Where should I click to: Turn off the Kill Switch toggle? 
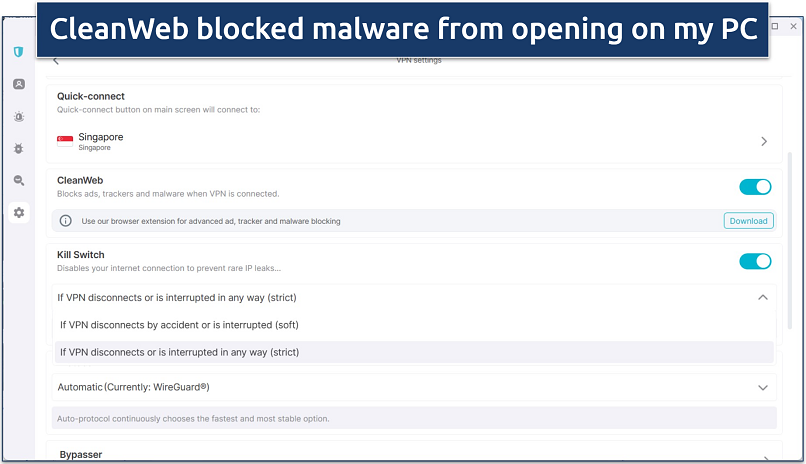pos(755,261)
